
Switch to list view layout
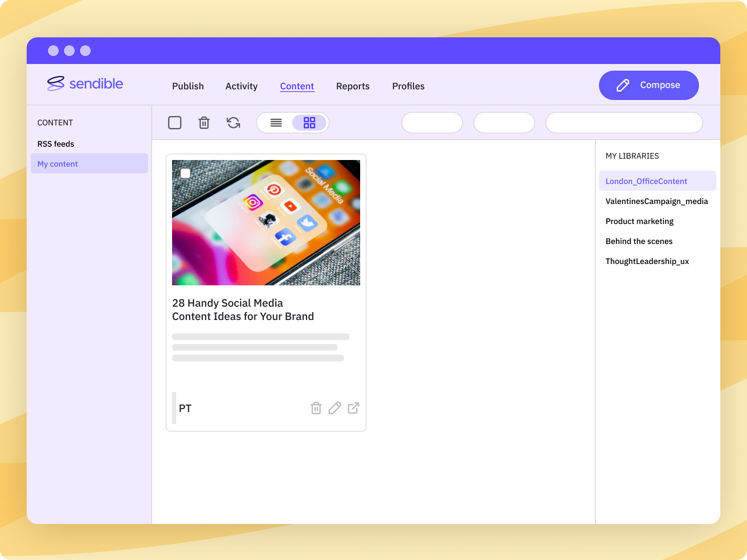[276, 123]
